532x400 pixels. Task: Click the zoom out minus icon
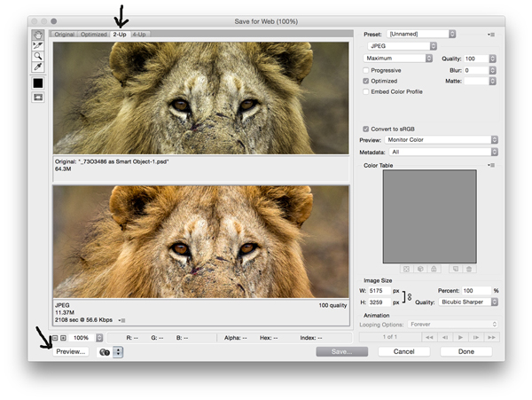[54, 338]
